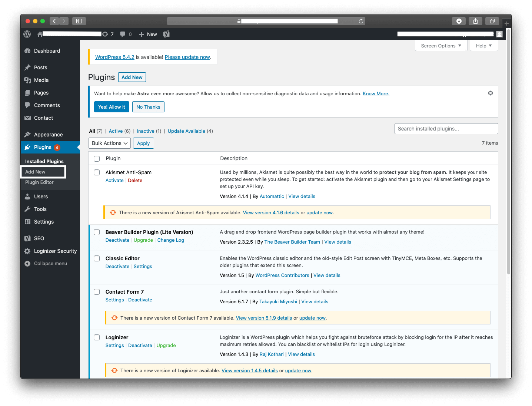
Task: Expand Screen Options panel
Action: (x=441, y=46)
